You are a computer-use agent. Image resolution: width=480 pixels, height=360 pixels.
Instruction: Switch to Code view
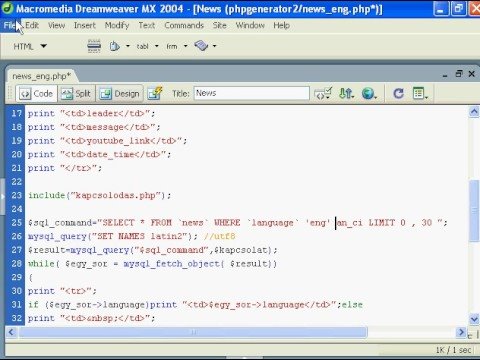[x=37, y=94]
